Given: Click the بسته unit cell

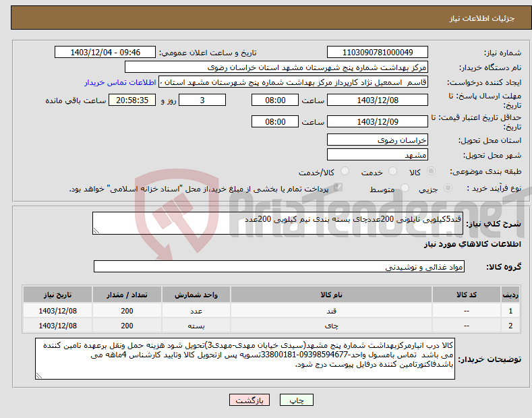Looking at the screenshot, I should point(196,326).
